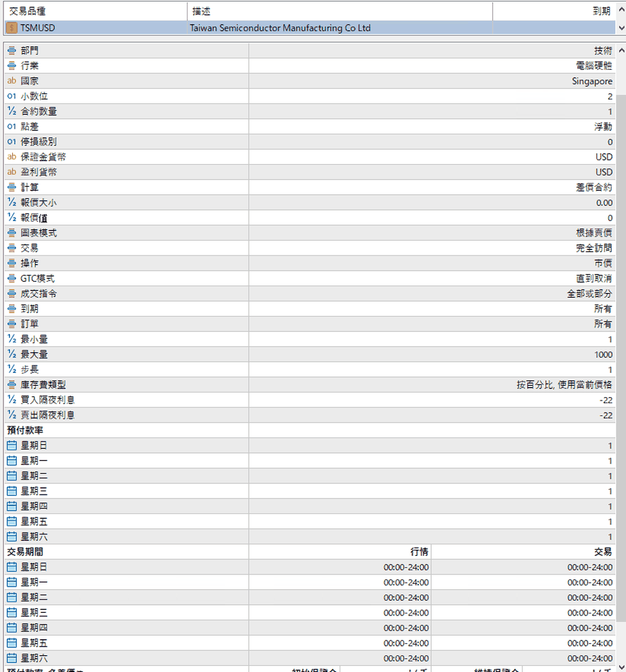This screenshot has width=626, height=672.
Task: Click the 全部或部分 filling value
Action: (x=590, y=294)
